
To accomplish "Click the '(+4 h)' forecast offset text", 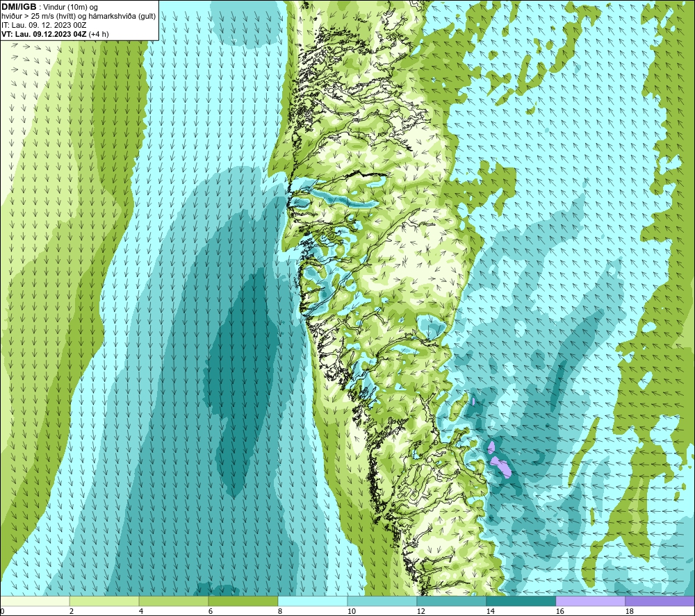I will (x=99, y=34).
